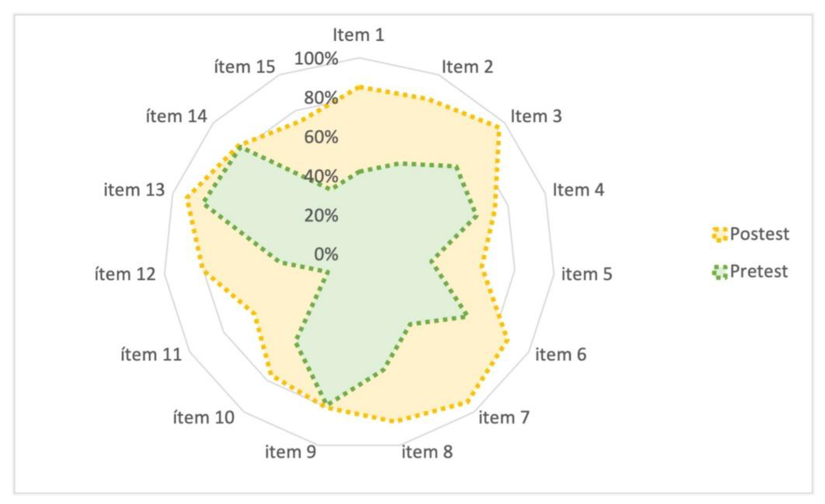Click the "ítem 15" axis label

[244, 67]
